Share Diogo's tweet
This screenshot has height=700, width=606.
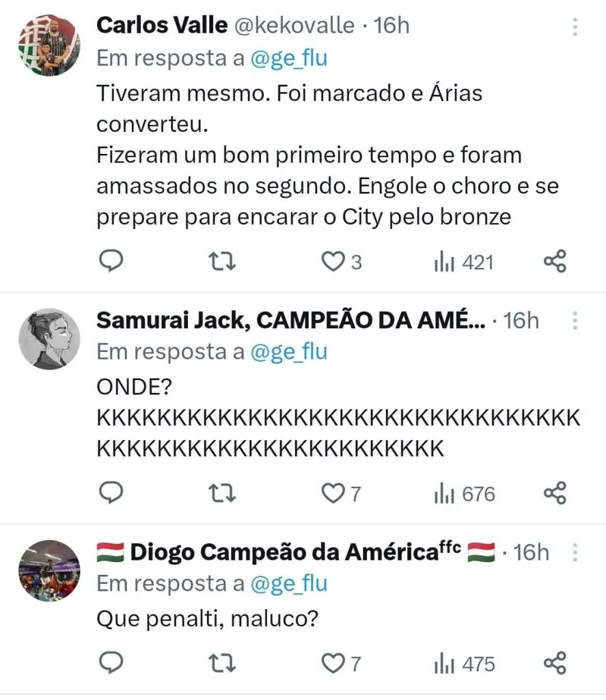(555, 662)
